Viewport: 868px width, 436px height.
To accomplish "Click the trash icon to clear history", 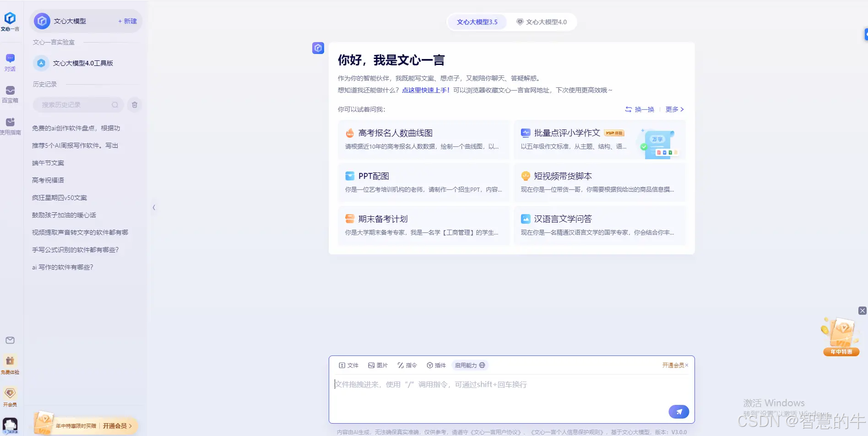I will tap(135, 105).
